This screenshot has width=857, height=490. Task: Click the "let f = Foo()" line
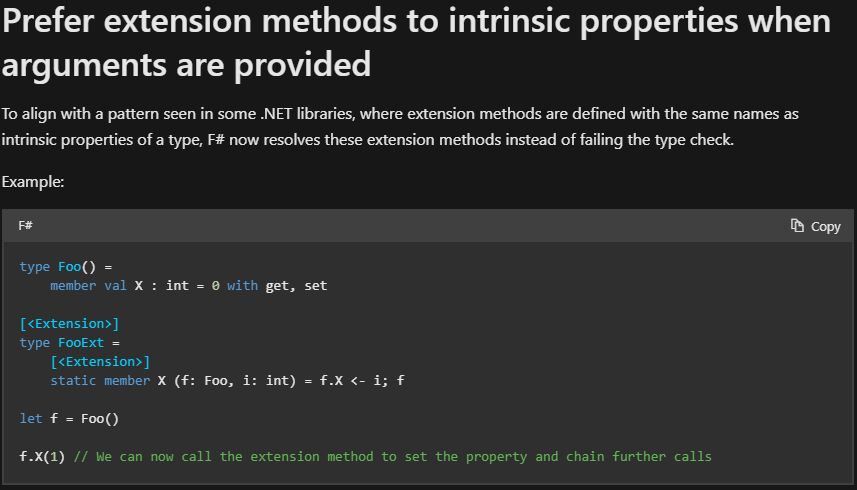tap(69, 419)
